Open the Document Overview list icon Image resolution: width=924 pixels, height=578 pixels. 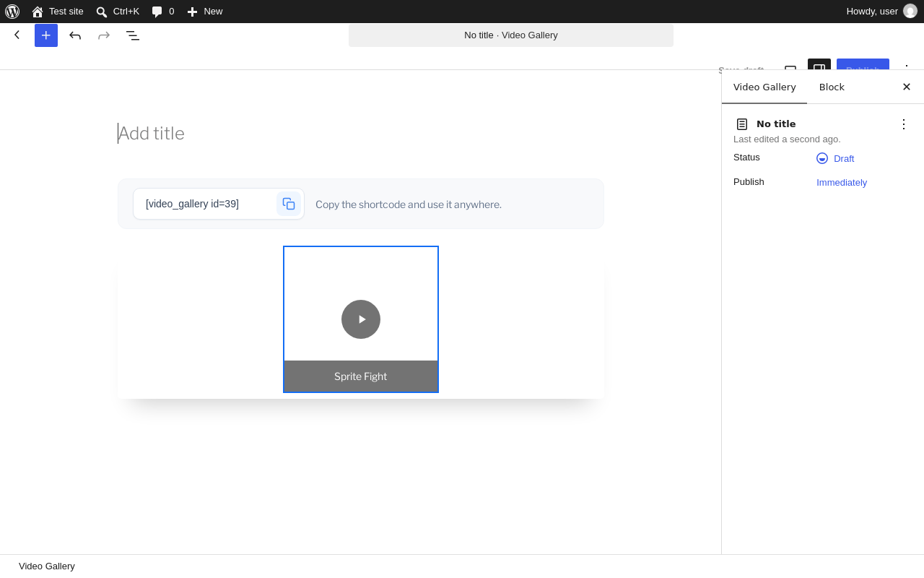133,35
